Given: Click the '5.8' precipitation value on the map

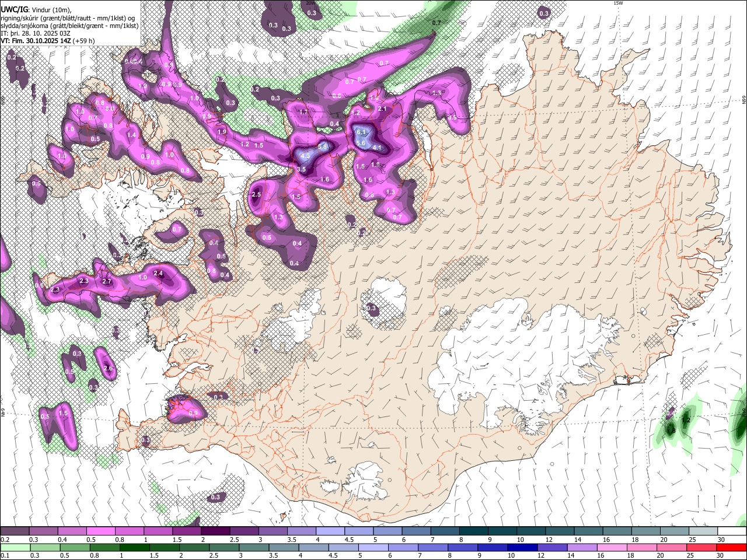Looking at the screenshot, I should point(322,147).
